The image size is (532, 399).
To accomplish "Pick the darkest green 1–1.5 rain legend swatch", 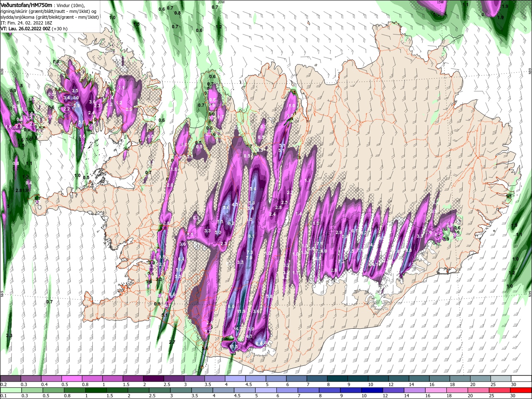I will pyautogui.click(x=95, y=390).
